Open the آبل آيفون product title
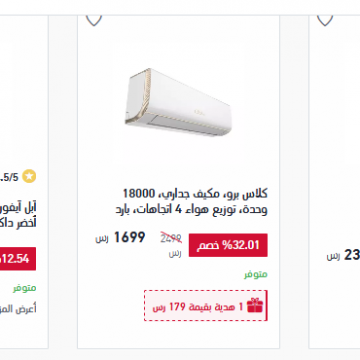360x360 pixels. pyautogui.click(x=18, y=208)
